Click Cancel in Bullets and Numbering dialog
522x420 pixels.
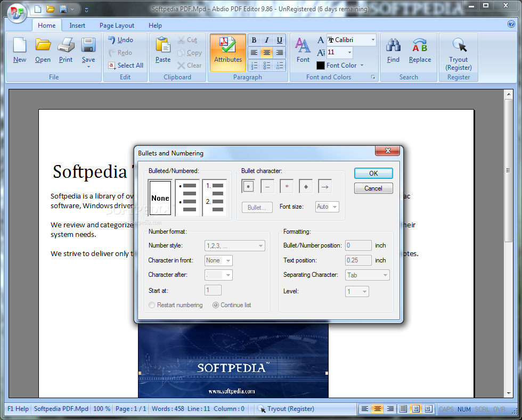(x=373, y=188)
